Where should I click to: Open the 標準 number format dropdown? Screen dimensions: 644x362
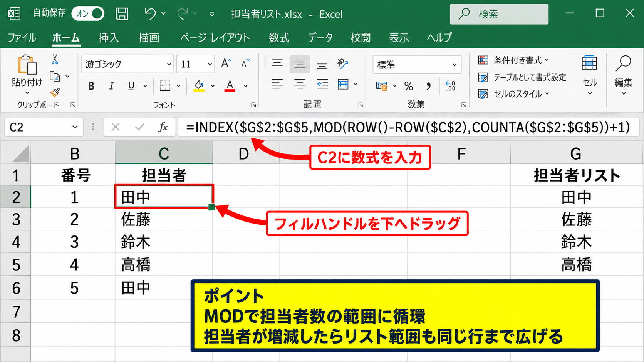(x=417, y=65)
